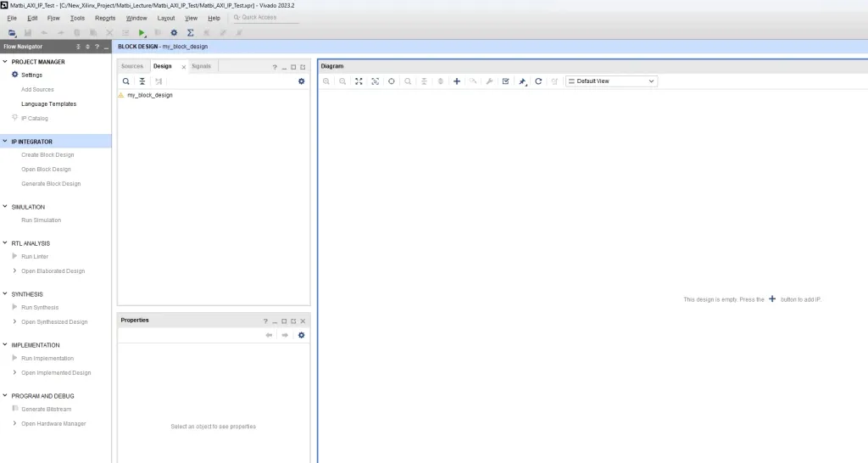Click Collapse All icon in Design panel toolbar
This screenshot has width=868, height=463.
click(x=142, y=81)
